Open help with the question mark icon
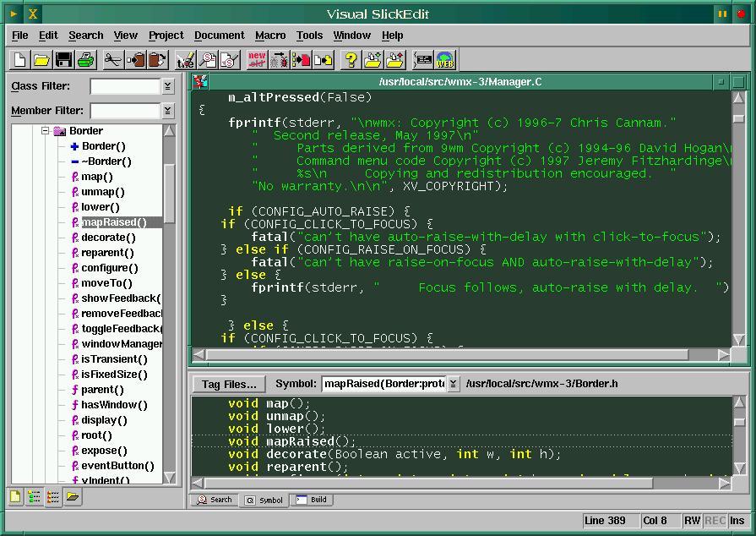 pos(351,60)
